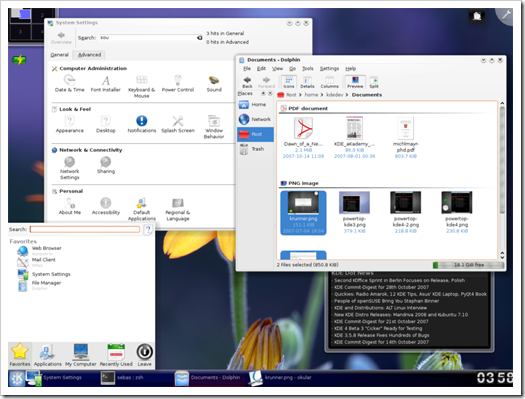The image size is (525, 399).
Task: Select the Dawn_of_a_Ne... PDF file
Action: 303,137
